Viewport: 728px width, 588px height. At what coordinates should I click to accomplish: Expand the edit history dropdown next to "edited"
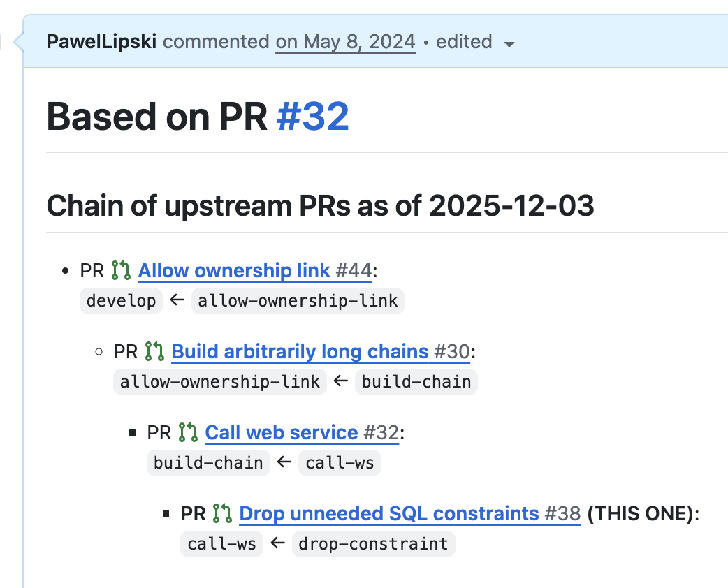(x=509, y=43)
